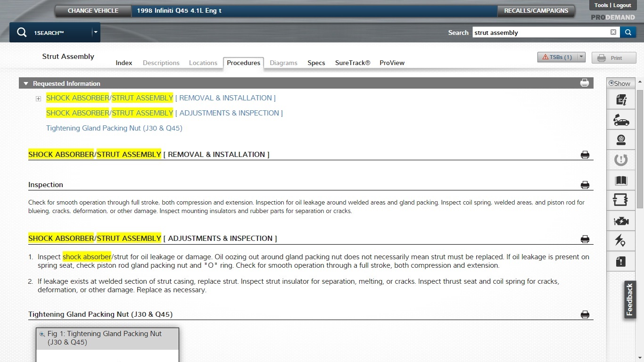Open the TSBs dropdown arrow

(581, 57)
